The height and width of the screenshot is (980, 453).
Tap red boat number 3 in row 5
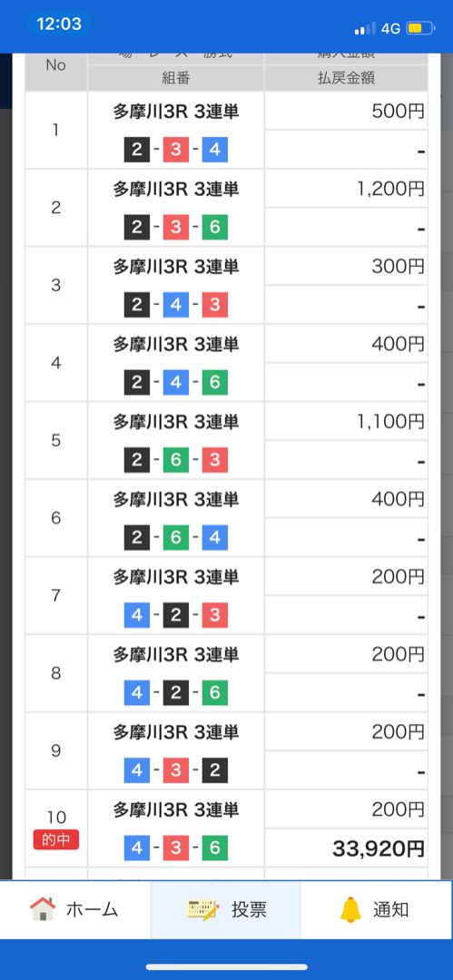[x=214, y=461]
